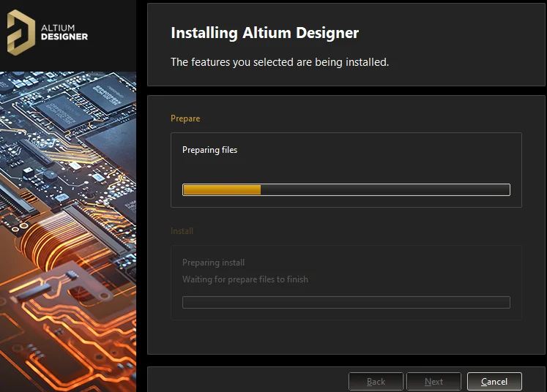Click the Prepare group box area

(346, 170)
